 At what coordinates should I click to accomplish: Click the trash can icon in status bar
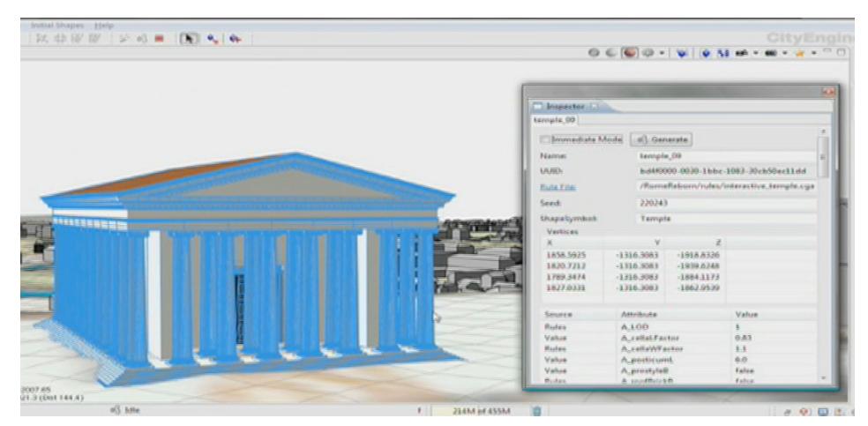[536, 411]
